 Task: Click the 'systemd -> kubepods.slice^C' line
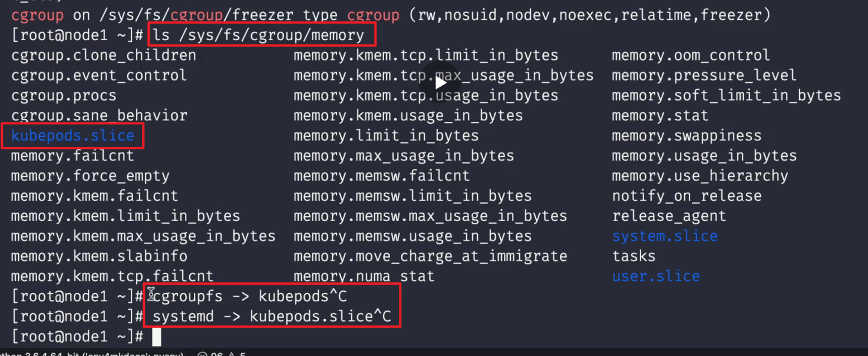[272, 317]
